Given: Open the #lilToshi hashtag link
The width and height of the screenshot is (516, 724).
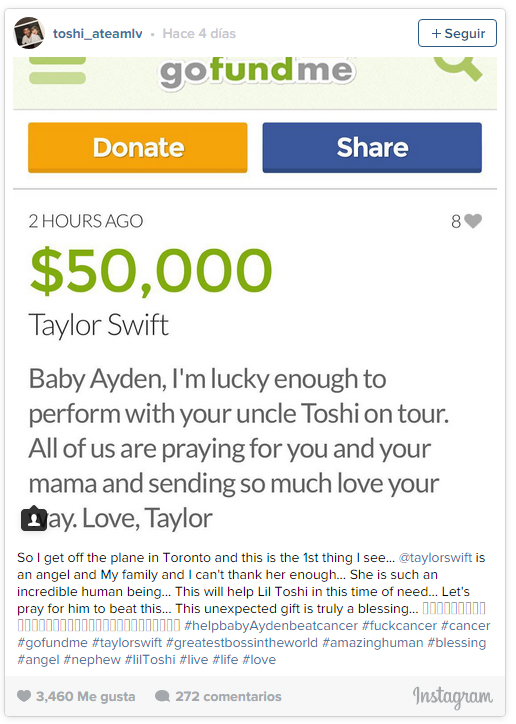Looking at the screenshot, I should coord(150,659).
